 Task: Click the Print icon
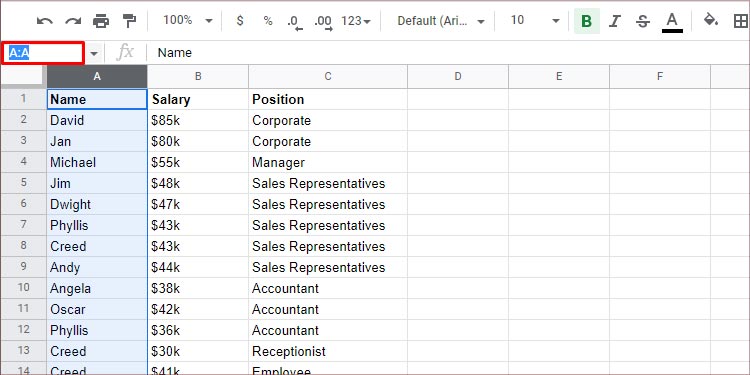101,21
